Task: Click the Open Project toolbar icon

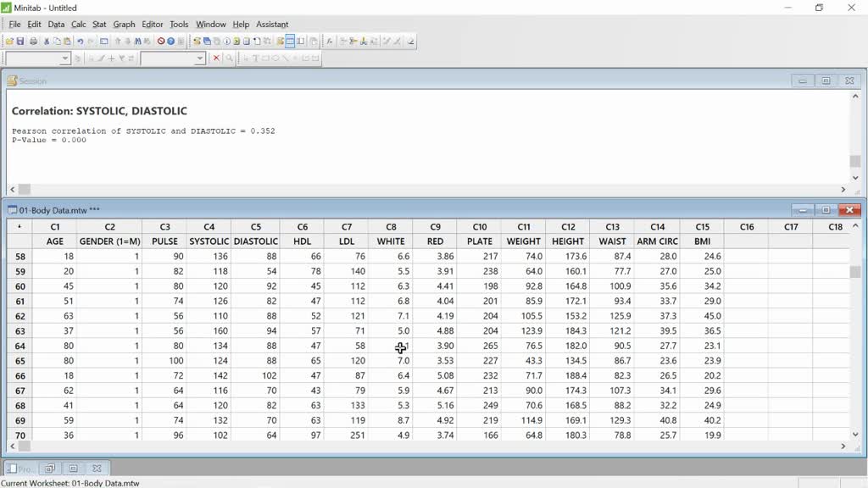Action: click(9, 42)
